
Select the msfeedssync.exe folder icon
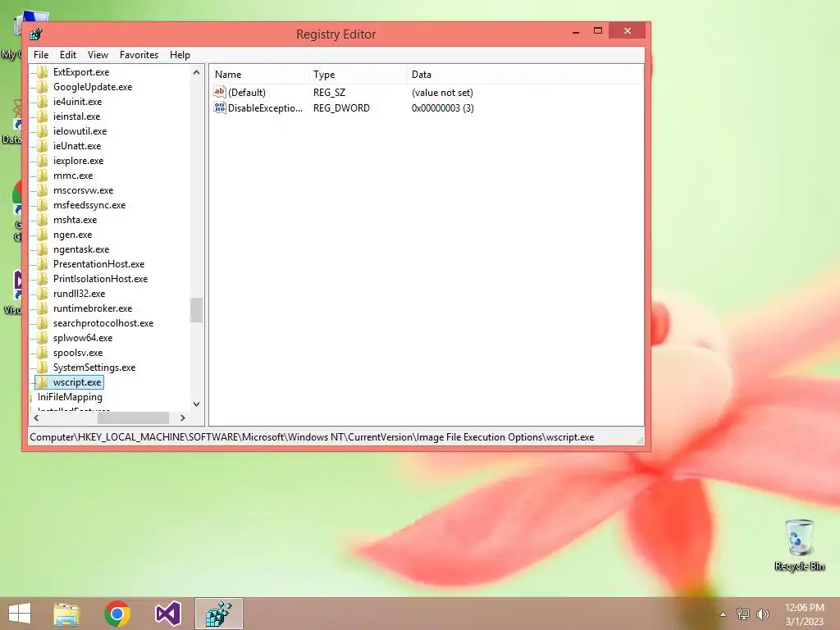point(43,204)
